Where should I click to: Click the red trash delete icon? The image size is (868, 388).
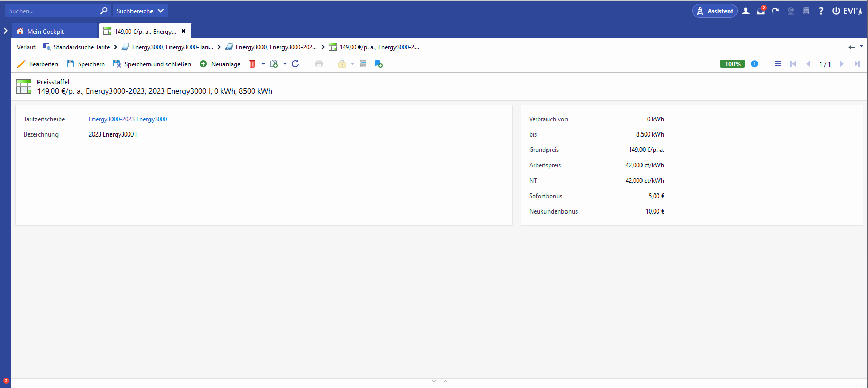[x=252, y=64]
